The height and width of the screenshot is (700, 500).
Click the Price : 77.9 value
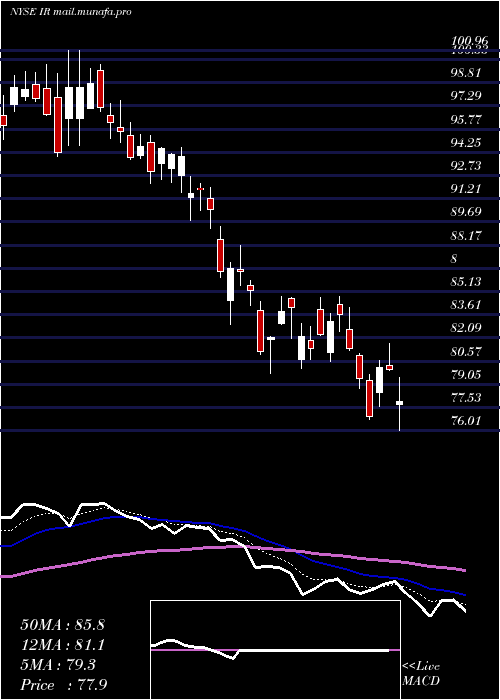[x=64, y=685]
